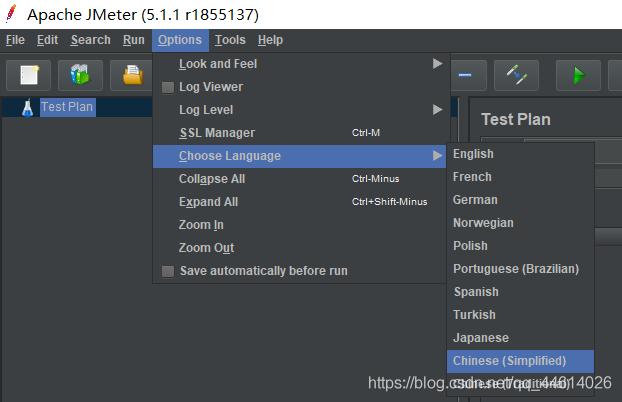Click the Test Plan flask icon in tree
622x402 pixels.
(27, 108)
